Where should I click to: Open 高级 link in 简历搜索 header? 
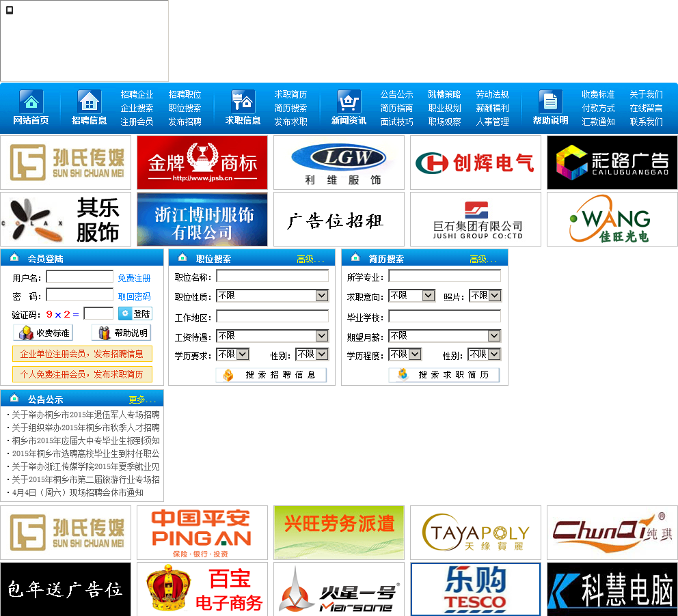coord(483,260)
